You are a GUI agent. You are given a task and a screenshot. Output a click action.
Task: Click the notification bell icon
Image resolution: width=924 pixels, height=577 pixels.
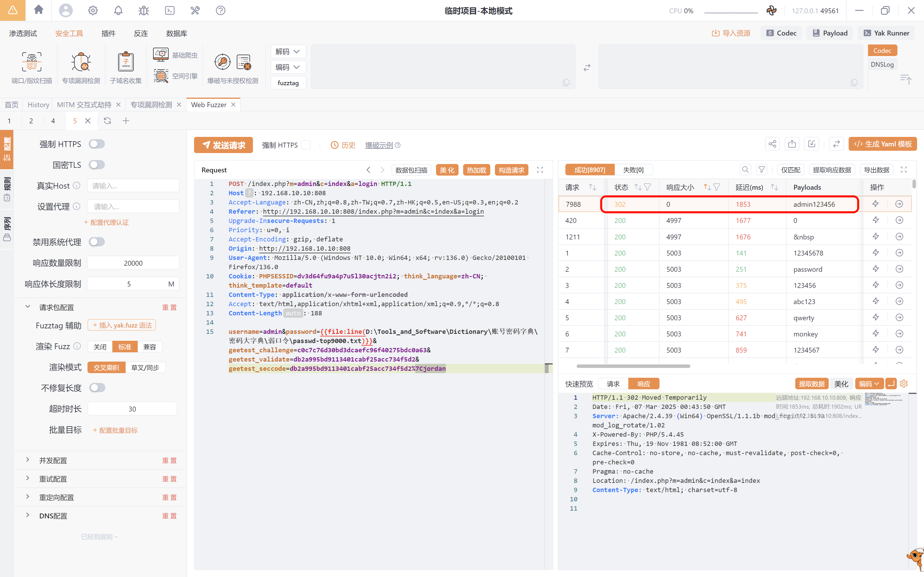coord(118,10)
